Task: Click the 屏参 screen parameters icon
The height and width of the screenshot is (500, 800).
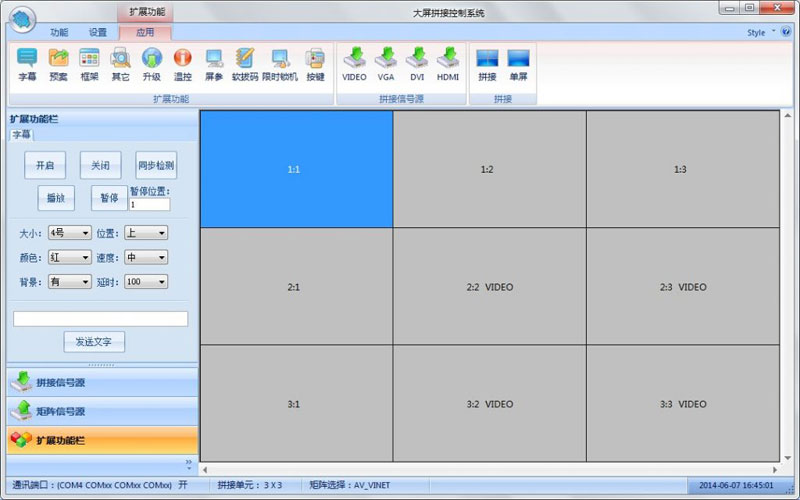Action: [x=214, y=64]
